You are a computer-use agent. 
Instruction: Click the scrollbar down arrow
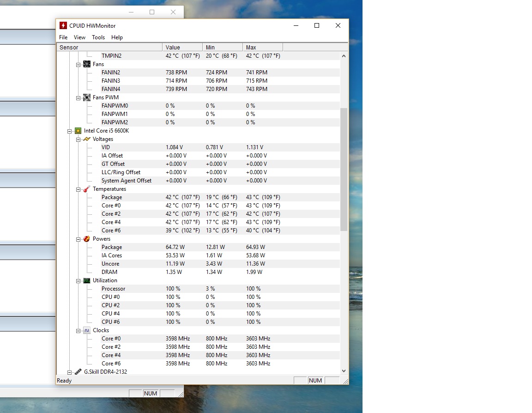[x=344, y=370]
